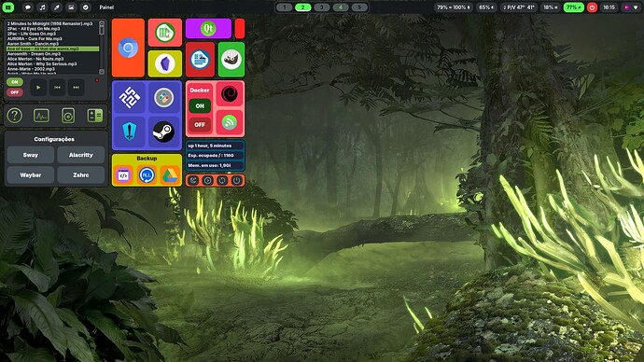This screenshot has width=644, height=362.
Task: Click the 16:15 clock
Action: click(x=609, y=7)
